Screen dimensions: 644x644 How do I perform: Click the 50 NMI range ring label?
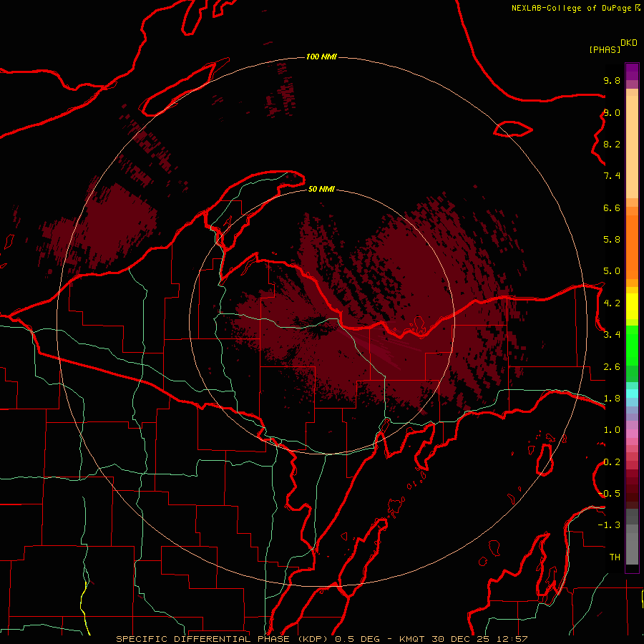click(x=321, y=189)
